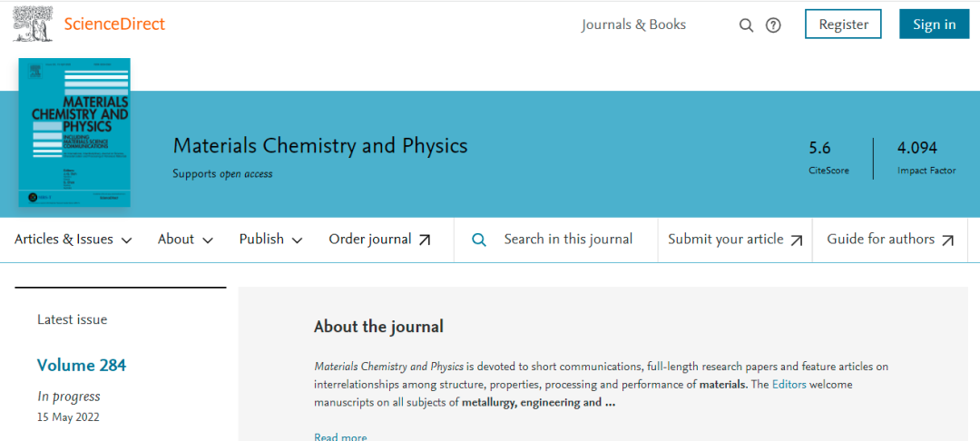Click the Read more link
980x441 pixels.
click(x=340, y=436)
